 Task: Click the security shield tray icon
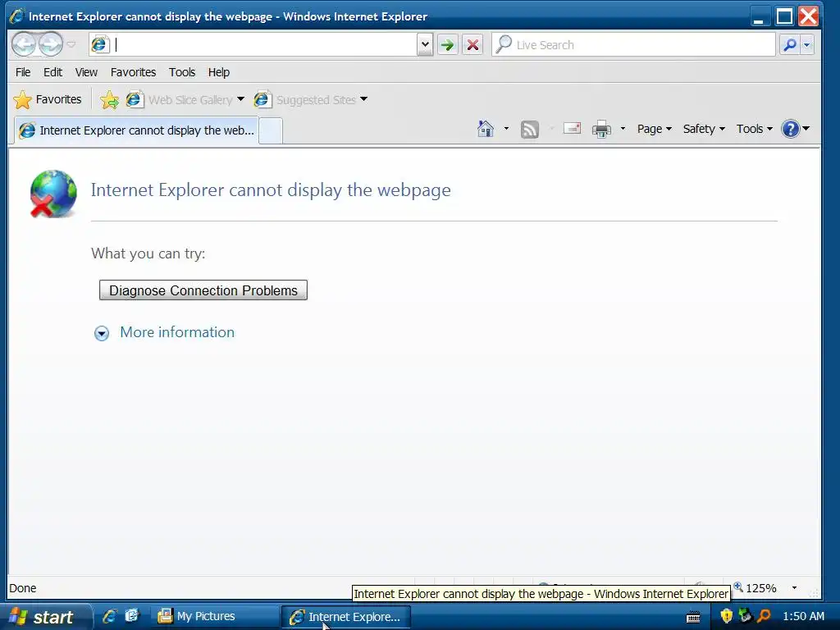pyautogui.click(x=726, y=616)
